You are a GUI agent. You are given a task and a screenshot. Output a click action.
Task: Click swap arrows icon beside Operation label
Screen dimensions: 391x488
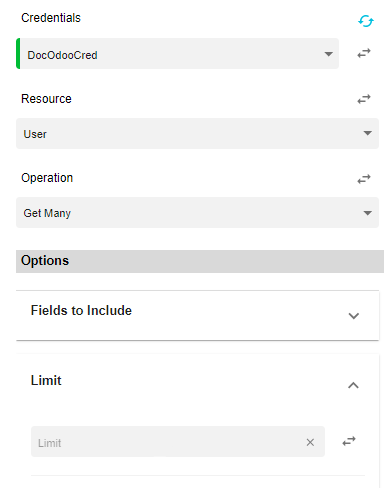pos(364,179)
